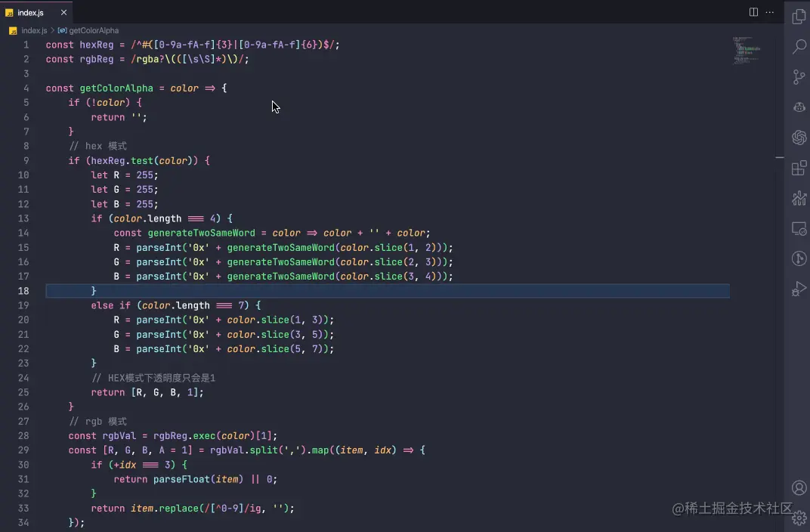Place cursor on rgbReg regex line
The width and height of the screenshot is (810, 532).
[x=147, y=60]
